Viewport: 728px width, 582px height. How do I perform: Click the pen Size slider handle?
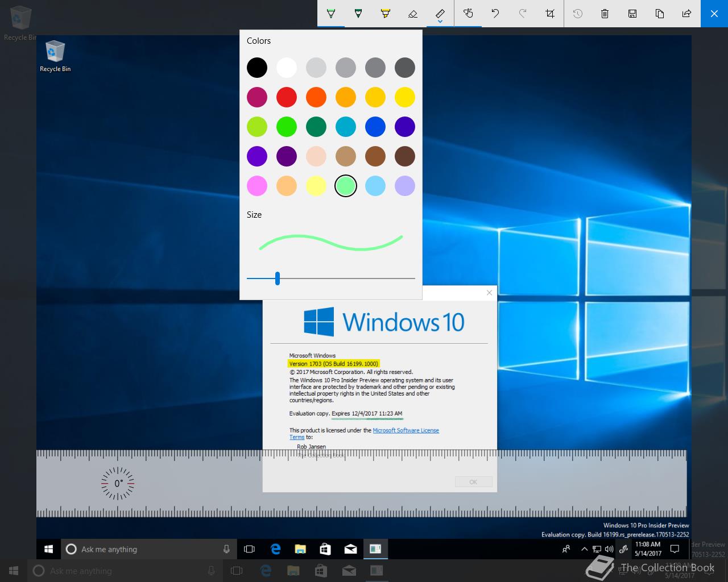[x=278, y=278]
